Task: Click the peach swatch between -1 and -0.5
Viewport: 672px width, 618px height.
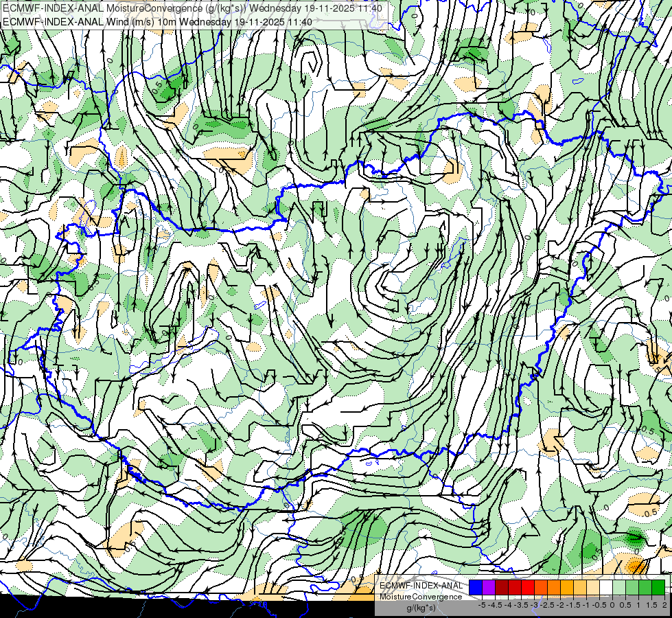Action: tap(592, 587)
